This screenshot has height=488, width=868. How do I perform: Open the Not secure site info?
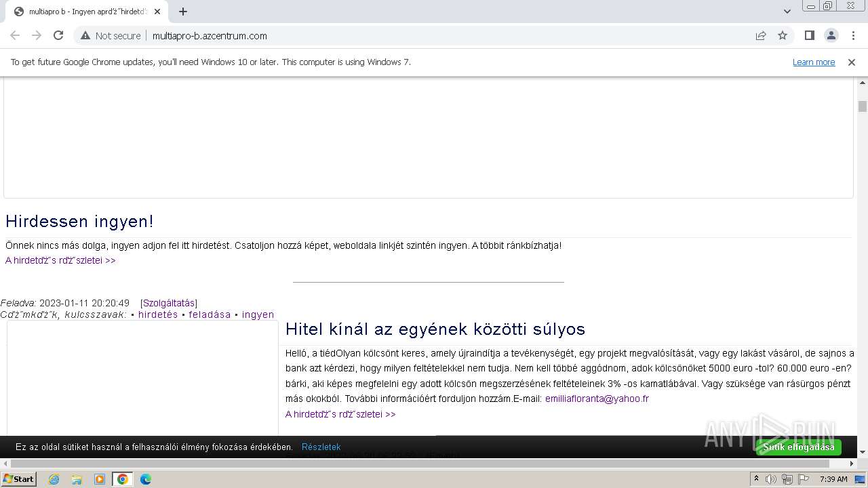[x=111, y=36]
